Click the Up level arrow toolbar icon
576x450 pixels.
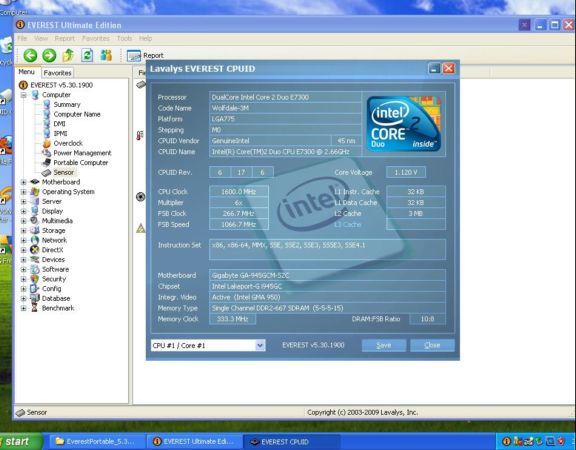click(x=68, y=55)
